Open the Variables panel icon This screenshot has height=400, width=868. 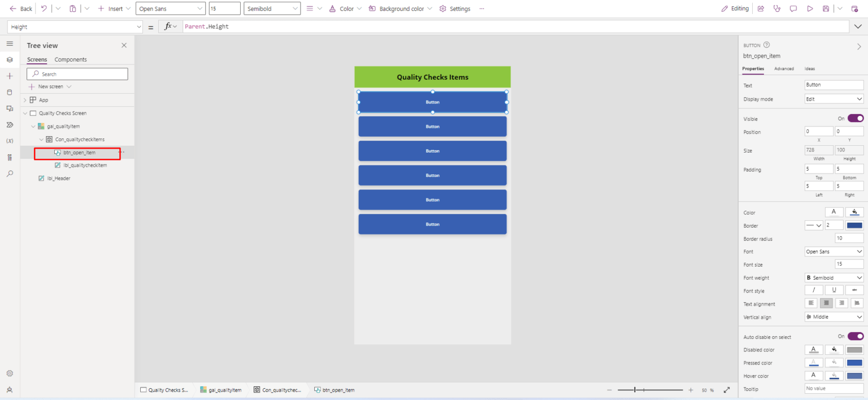coord(10,141)
